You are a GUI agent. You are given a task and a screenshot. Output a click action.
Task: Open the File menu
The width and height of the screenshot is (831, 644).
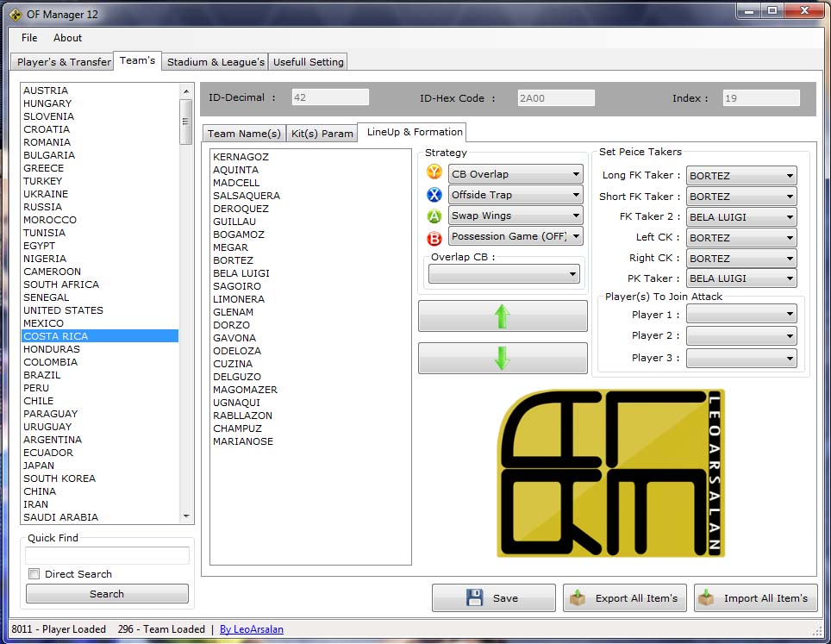coord(29,38)
